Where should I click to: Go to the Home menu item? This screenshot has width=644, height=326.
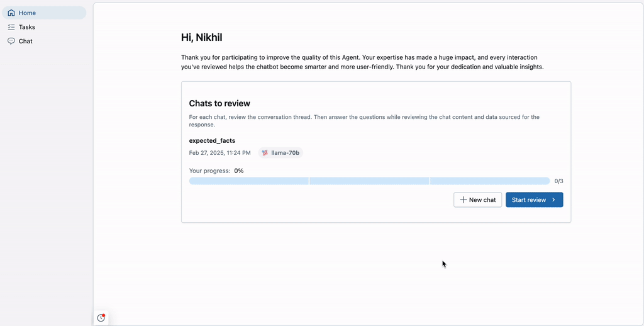pos(28,13)
